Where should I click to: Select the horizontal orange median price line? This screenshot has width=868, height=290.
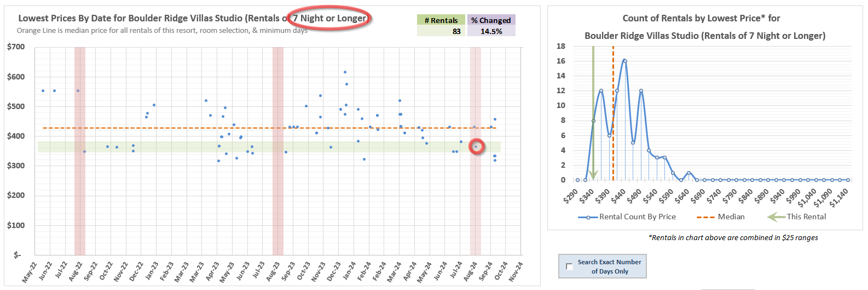[x=164, y=128]
